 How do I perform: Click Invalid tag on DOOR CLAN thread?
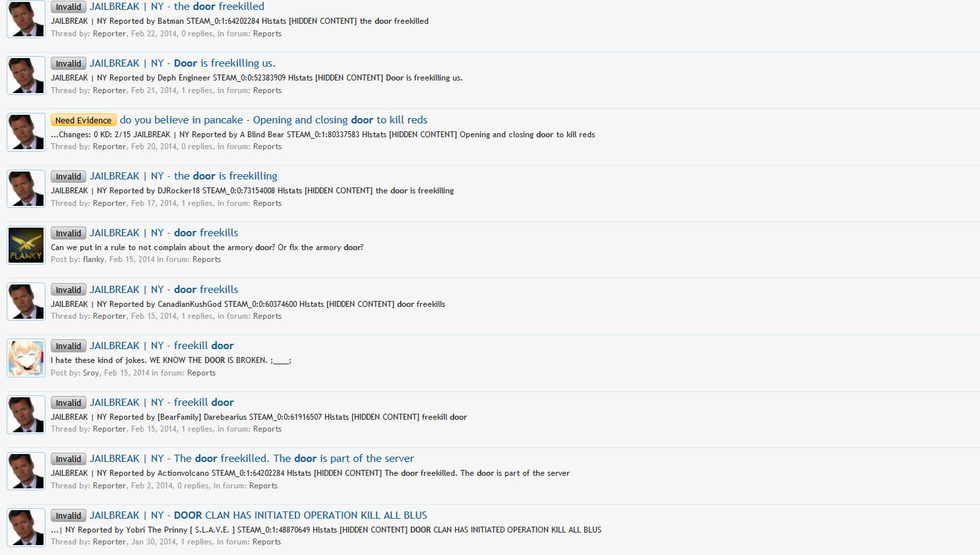click(x=69, y=515)
